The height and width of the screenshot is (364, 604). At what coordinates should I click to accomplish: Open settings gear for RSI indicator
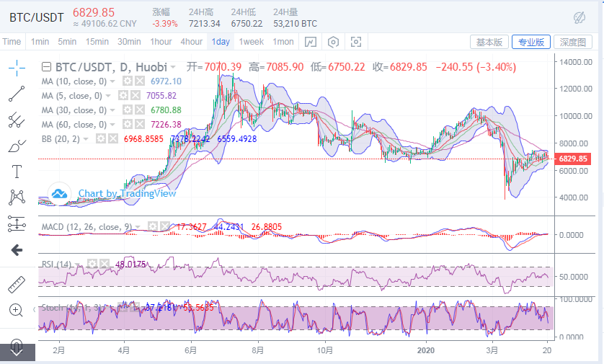pos(92,265)
